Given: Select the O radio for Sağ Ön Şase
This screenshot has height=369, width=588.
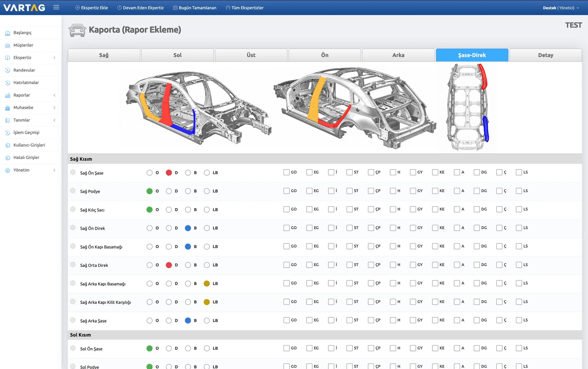Looking at the screenshot, I should pos(149,173).
